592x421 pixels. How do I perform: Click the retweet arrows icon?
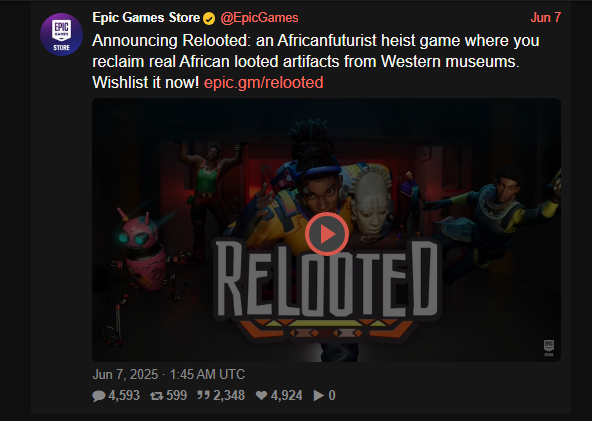point(157,396)
